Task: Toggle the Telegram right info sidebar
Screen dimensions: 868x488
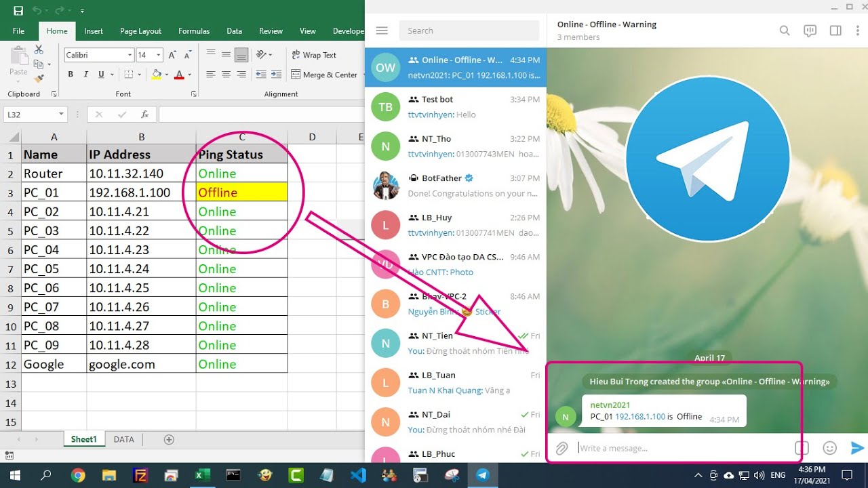Action: (835, 30)
